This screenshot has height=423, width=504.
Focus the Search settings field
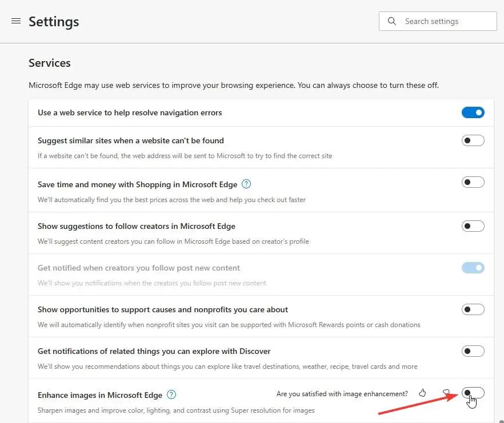[438, 21]
